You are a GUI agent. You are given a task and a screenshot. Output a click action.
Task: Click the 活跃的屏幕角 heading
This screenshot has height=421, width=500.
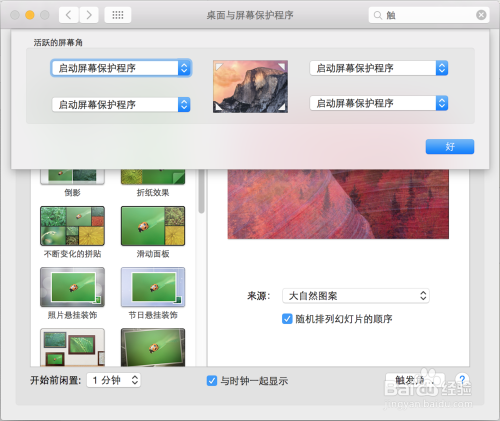click(x=58, y=43)
